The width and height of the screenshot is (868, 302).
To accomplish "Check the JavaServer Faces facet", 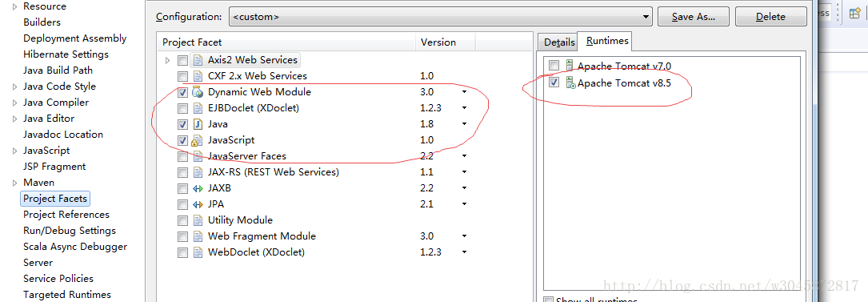I will [x=182, y=156].
